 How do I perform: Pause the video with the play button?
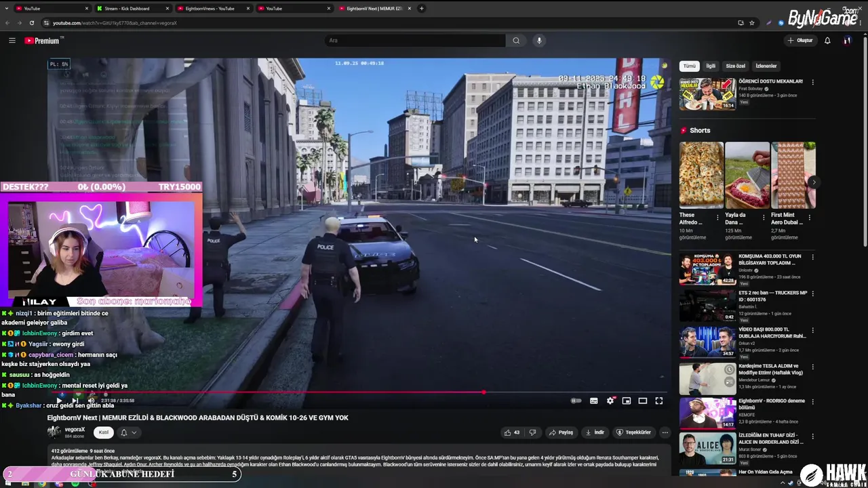pyautogui.click(x=59, y=401)
